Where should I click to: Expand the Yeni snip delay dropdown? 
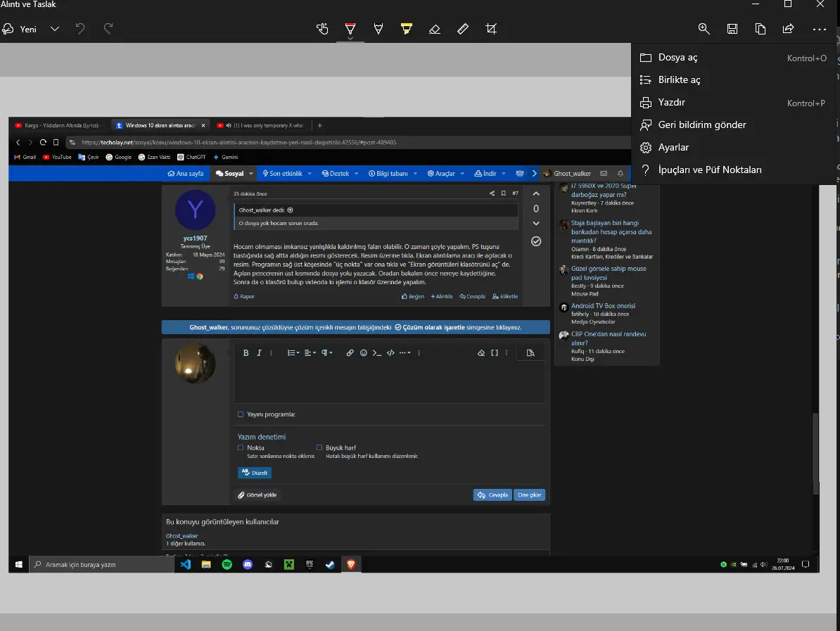click(55, 29)
